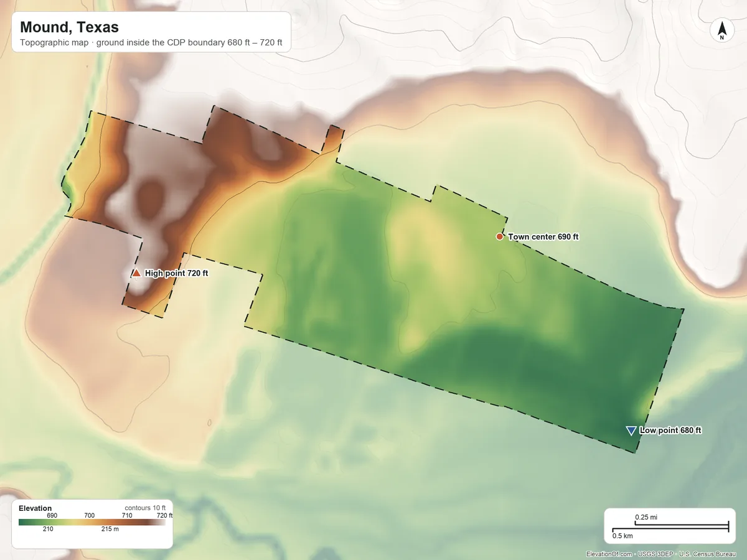
Task: Click the elevation color gradient bar
Action: pos(92,522)
